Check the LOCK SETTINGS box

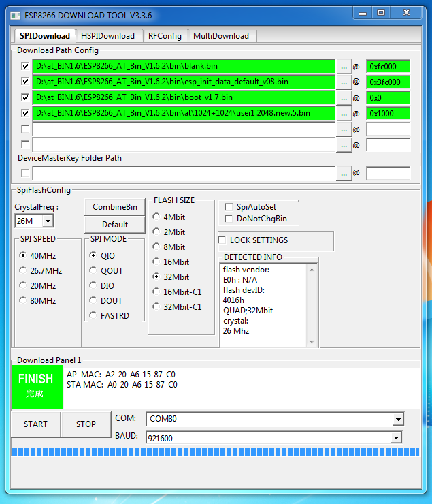click(222, 240)
